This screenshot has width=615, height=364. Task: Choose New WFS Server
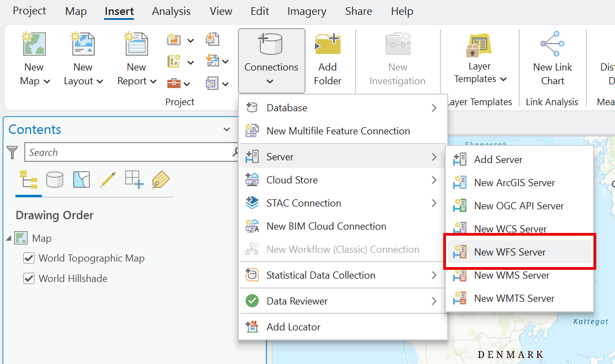[x=509, y=252]
